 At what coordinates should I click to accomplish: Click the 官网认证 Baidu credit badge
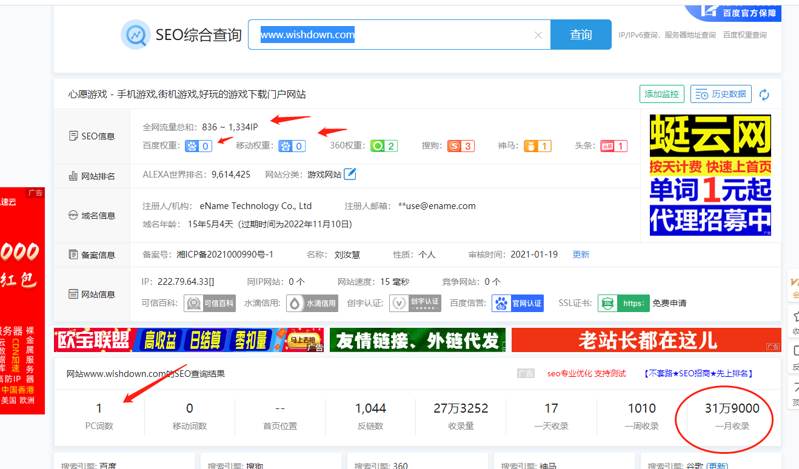[517, 303]
